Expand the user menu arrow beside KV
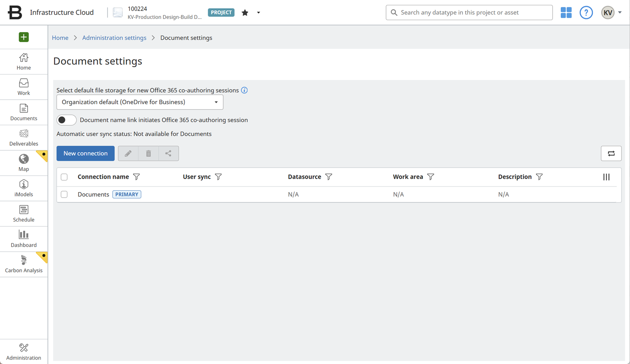Viewport: 630px width, 364px height. tap(620, 12)
